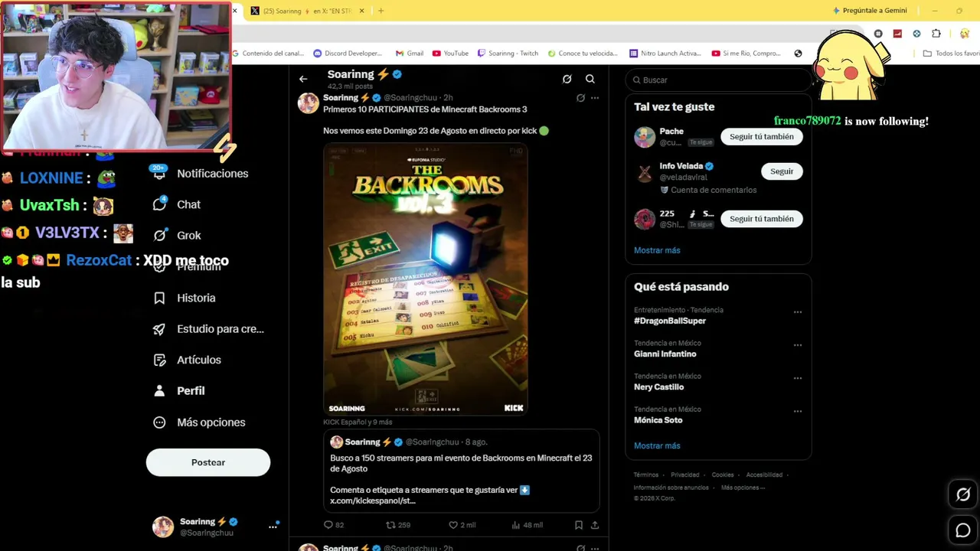This screenshot has width=980, height=551.
Task: Click the Buscar search field
Action: tap(718, 80)
